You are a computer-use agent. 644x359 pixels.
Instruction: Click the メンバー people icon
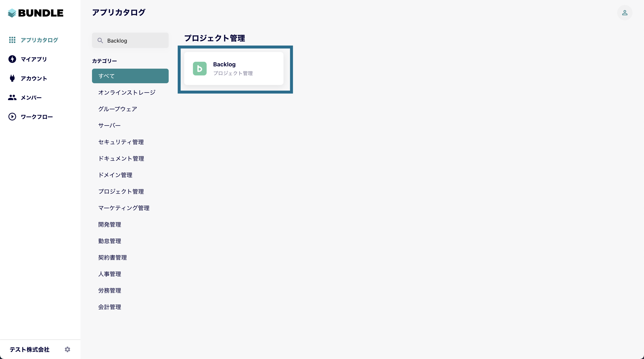pos(12,98)
